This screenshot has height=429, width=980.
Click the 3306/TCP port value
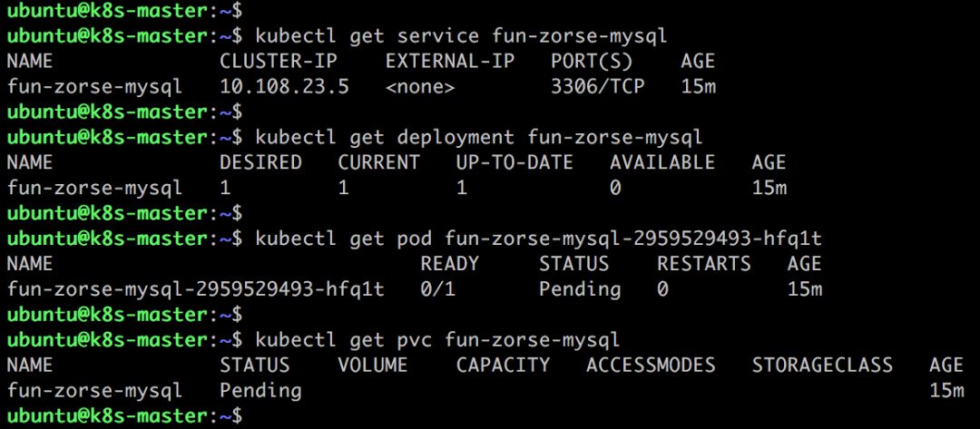[597, 87]
